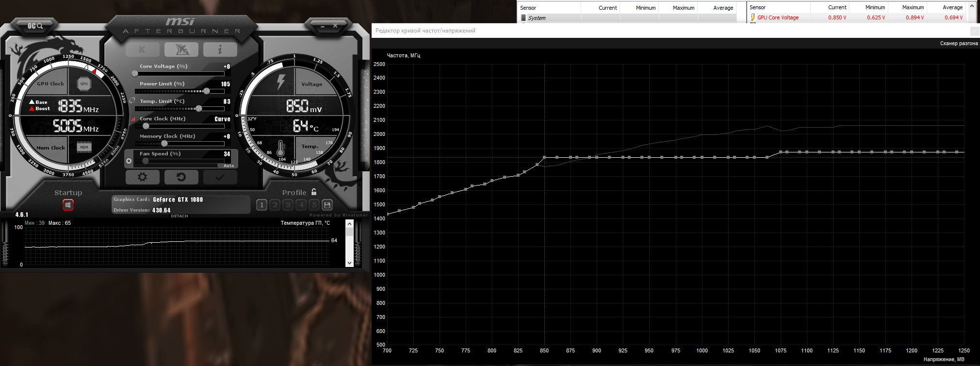
Task: Click the Kombustor K button
Action: click(x=142, y=50)
